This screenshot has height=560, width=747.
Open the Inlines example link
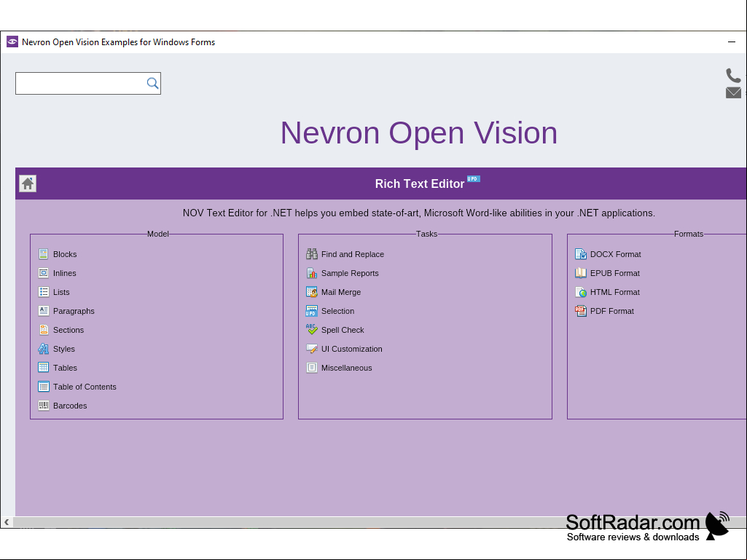point(64,273)
